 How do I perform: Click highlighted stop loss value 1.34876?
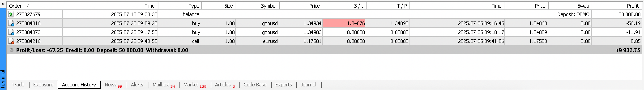point(344,23)
